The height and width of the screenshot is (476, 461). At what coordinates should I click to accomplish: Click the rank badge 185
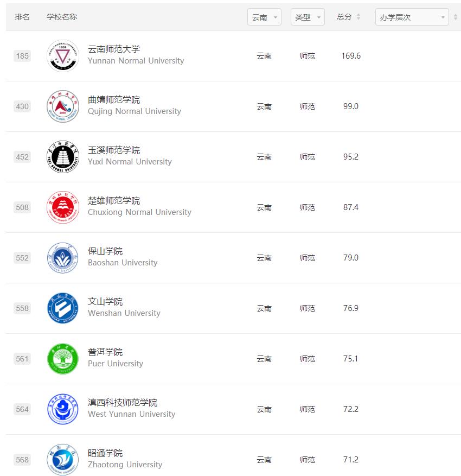tap(22, 56)
